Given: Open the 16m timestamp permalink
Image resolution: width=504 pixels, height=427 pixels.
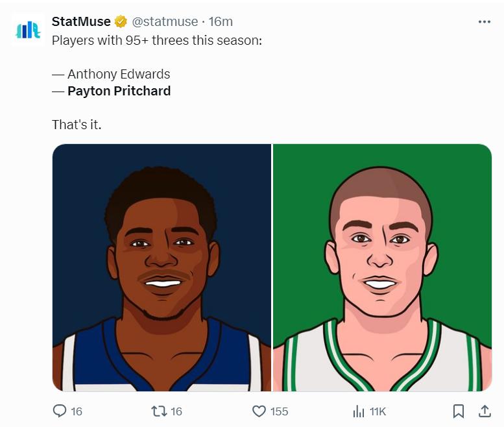Looking at the screenshot, I should coord(221,21).
